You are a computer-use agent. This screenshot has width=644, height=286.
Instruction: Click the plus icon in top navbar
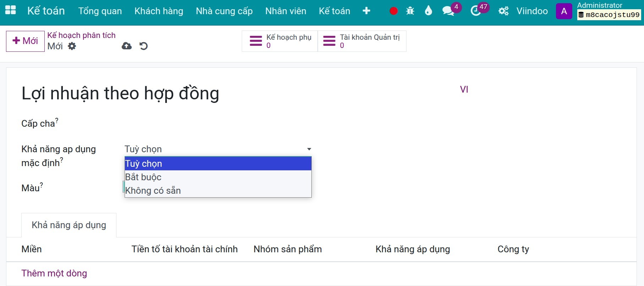tap(366, 11)
